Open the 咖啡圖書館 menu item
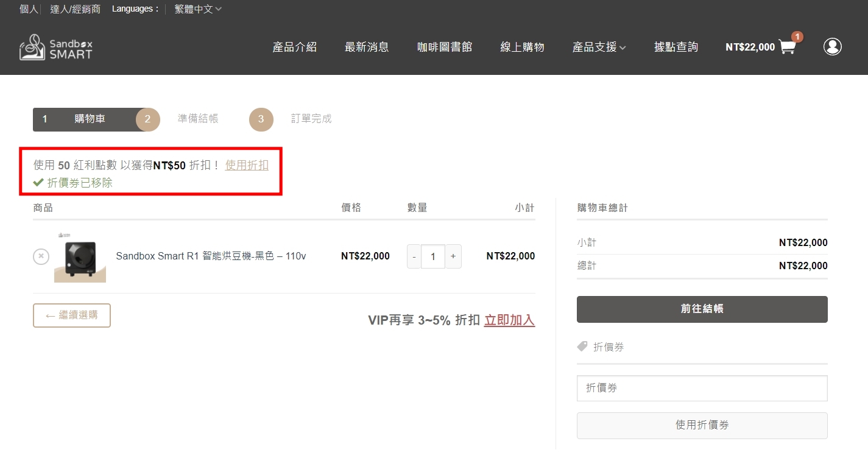This screenshot has width=868, height=472. [445, 47]
